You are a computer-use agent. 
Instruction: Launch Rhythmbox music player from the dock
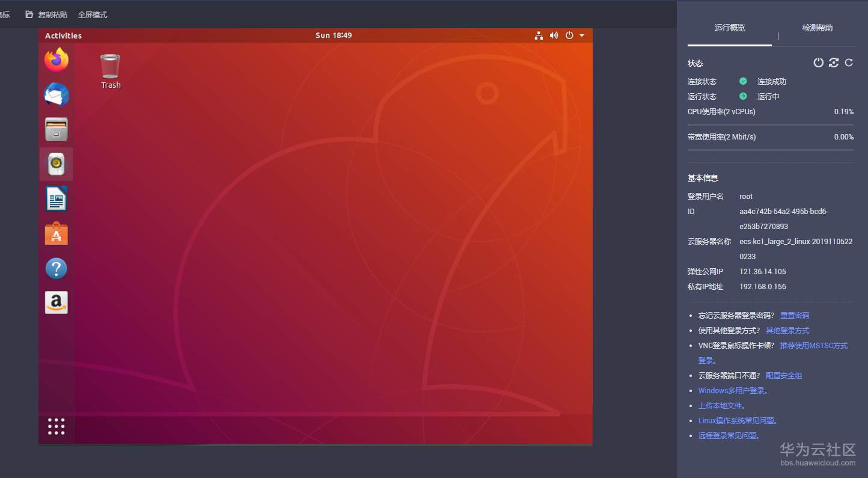[57, 164]
